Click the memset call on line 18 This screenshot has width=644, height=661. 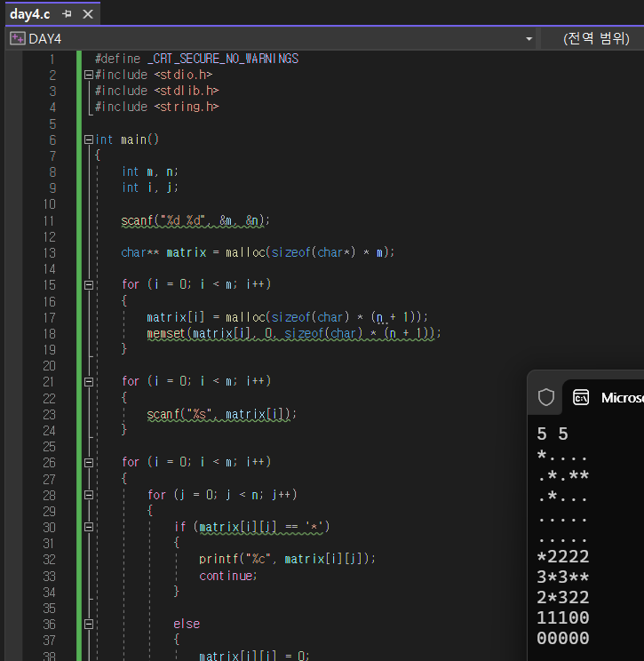click(294, 333)
